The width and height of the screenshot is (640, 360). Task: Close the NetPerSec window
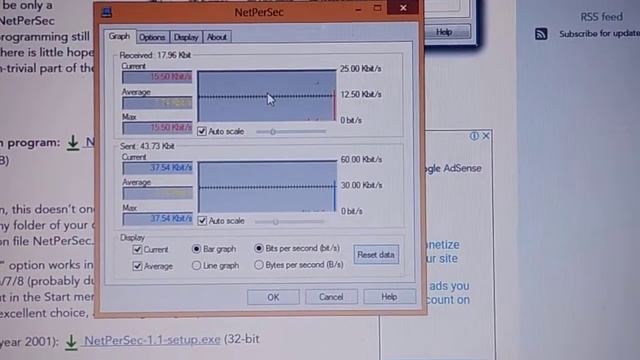[403, 8]
